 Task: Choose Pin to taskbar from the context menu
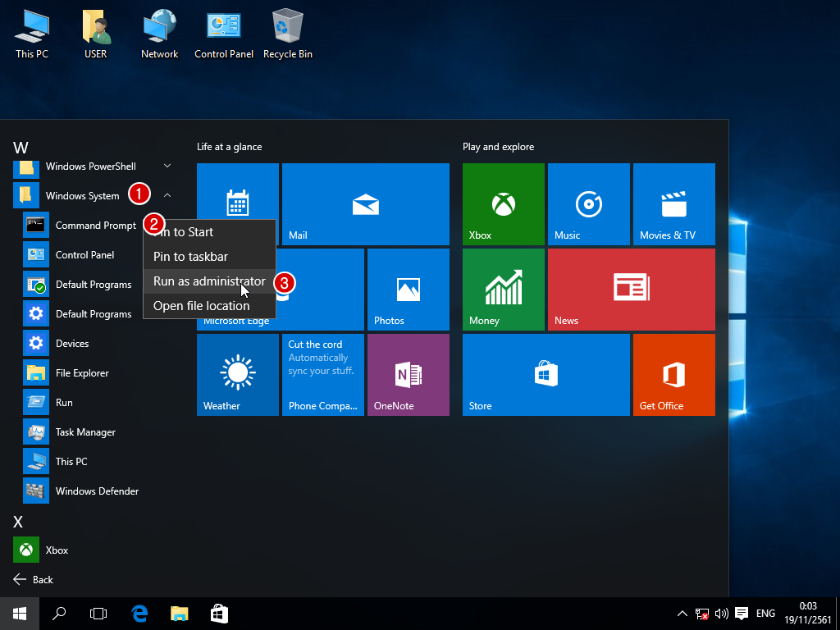tap(190, 257)
